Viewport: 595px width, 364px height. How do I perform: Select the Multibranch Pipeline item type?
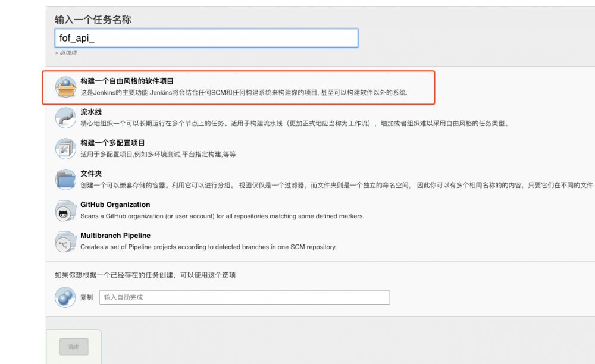pyautogui.click(x=115, y=236)
